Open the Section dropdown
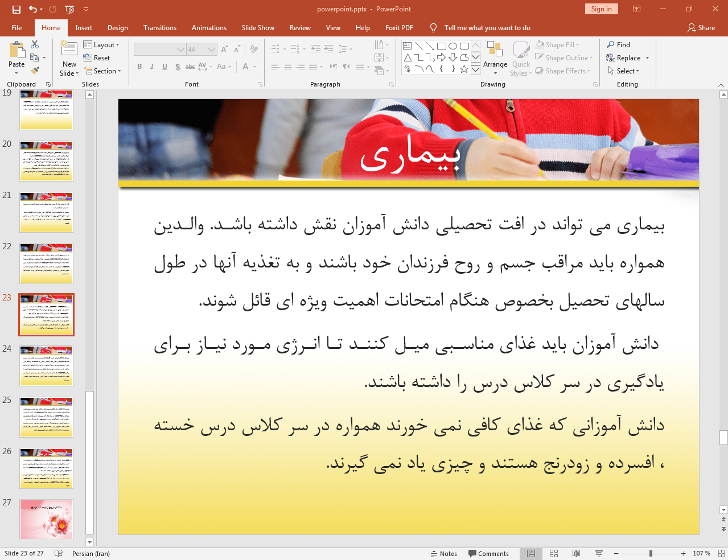 (102, 71)
